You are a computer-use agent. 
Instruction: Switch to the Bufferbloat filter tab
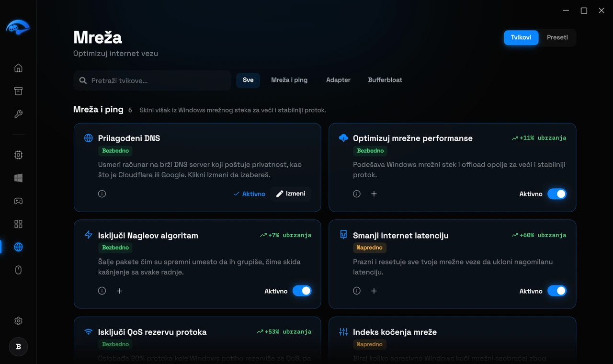pyautogui.click(x=385, y=80)
